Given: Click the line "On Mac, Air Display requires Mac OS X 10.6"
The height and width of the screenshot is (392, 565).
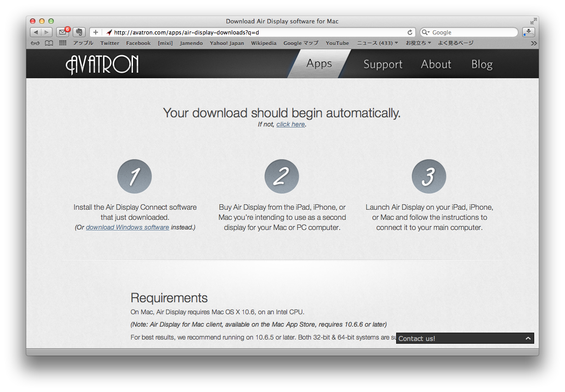Looking at the screenshot, I should click(218, 312).
